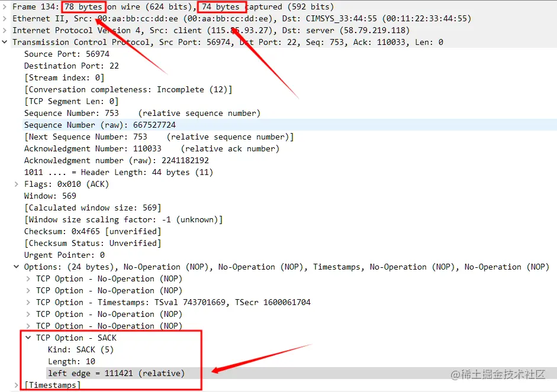The image size is (557, 392).
Task: Select the Window: 569 line
Action: (50, 196)
